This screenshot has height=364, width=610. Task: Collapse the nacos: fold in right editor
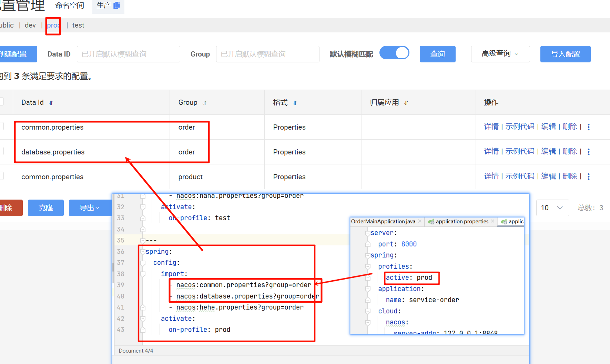point(368,322)
